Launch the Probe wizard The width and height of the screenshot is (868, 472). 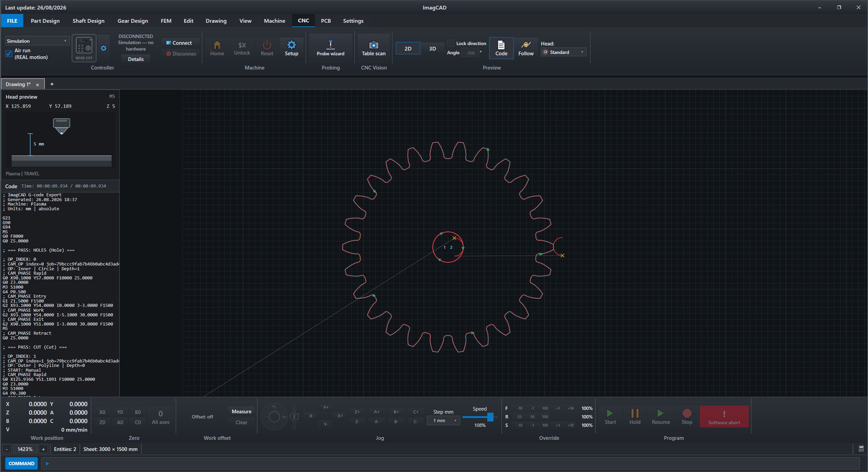coord(330,48)
